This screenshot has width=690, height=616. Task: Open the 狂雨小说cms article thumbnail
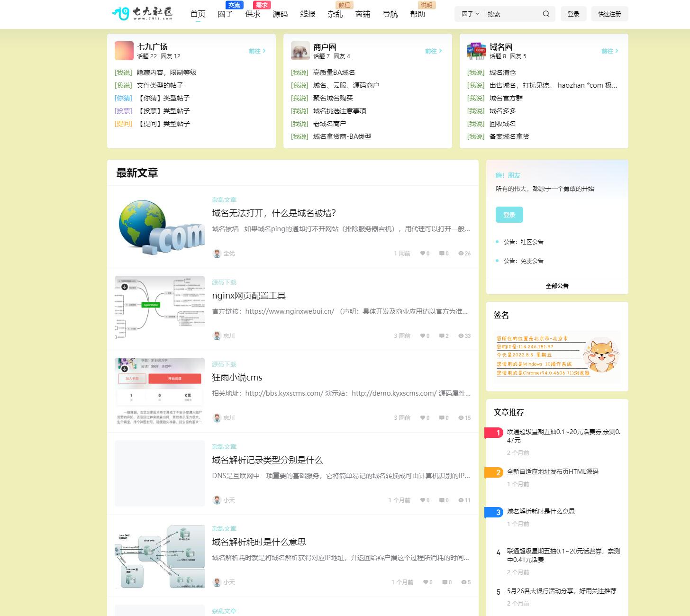[x=160, y=391]
